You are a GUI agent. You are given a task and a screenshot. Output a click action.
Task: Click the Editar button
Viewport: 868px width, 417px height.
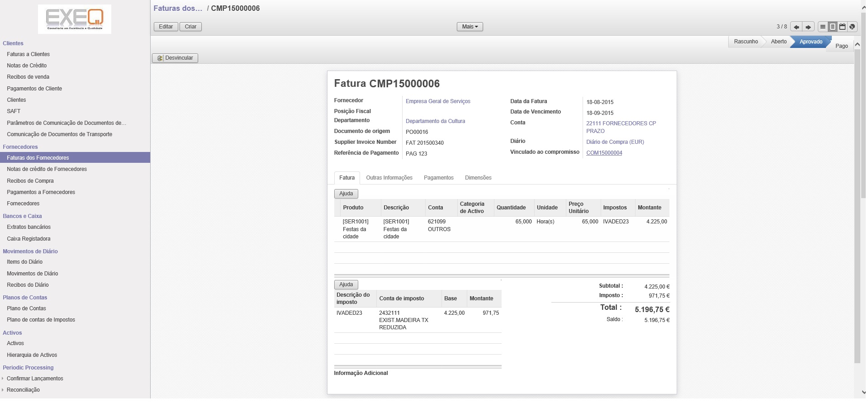(x=166, y=27)
